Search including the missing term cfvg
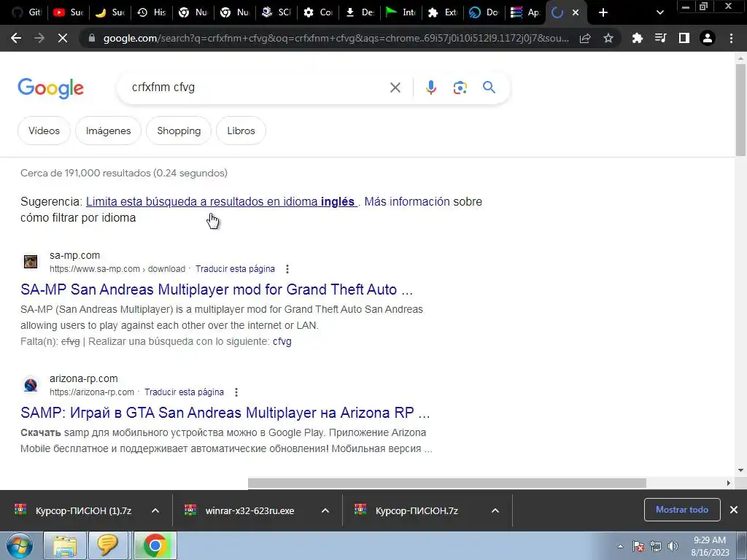The image size is (747, 560). tap(282, 341)
